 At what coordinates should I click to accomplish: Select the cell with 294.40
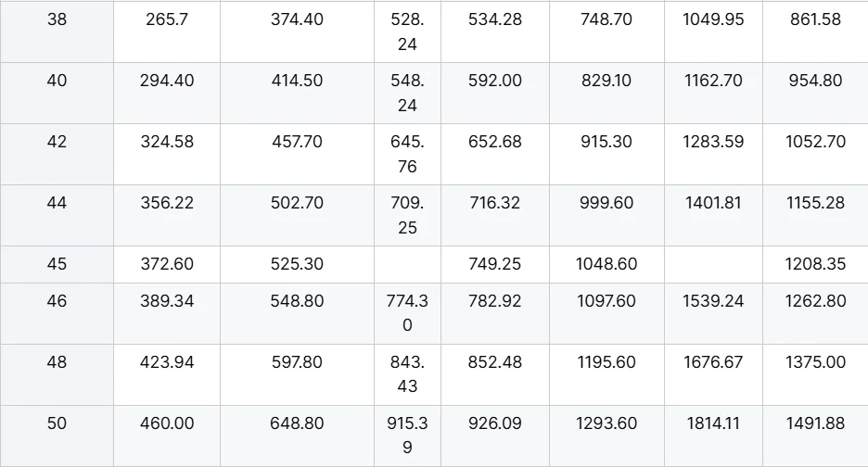coord(167,81)
